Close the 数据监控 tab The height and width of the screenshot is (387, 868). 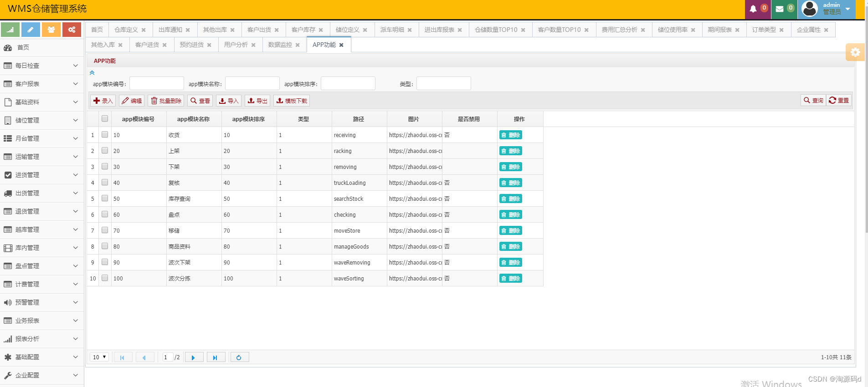(298, 45)
